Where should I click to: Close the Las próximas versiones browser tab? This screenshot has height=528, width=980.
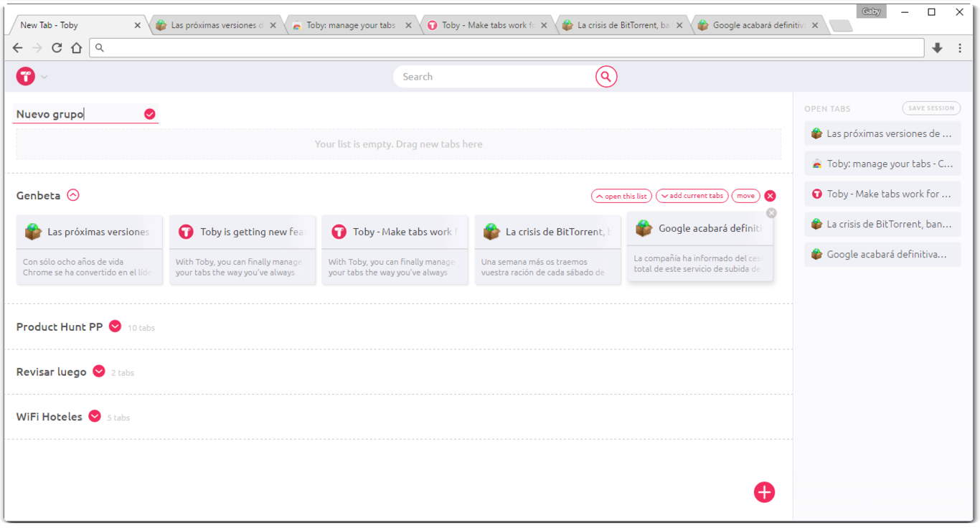tap(273, 25)
